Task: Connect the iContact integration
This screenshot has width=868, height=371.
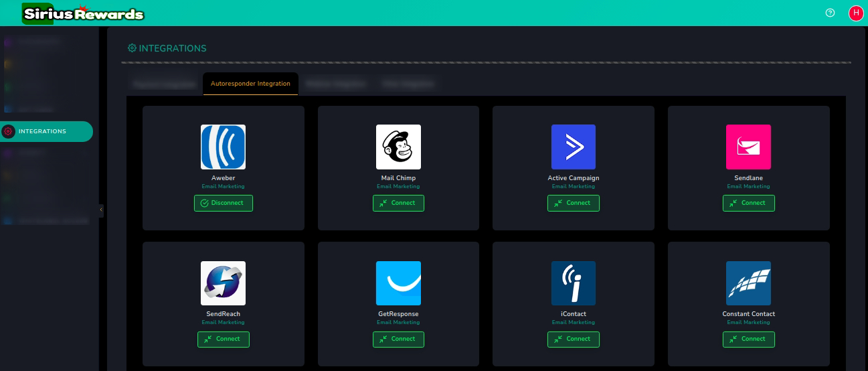Action: [x=574, y=339]
